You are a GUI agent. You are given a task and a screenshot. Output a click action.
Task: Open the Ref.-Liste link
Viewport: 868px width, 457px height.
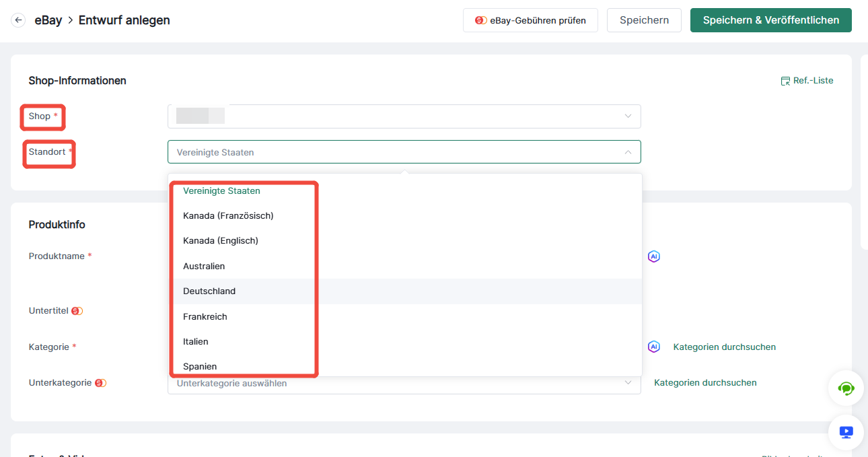coord(813,81)
